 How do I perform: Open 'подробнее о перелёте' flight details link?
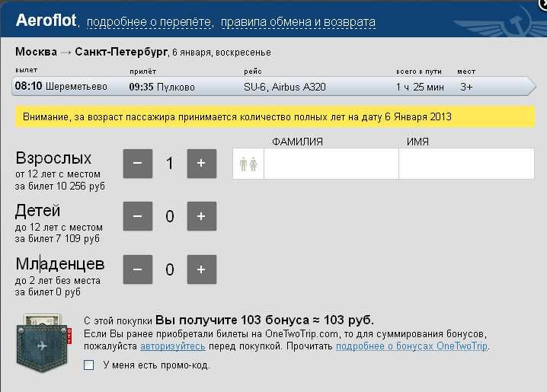pyautogui.click(x=149, y=22)
